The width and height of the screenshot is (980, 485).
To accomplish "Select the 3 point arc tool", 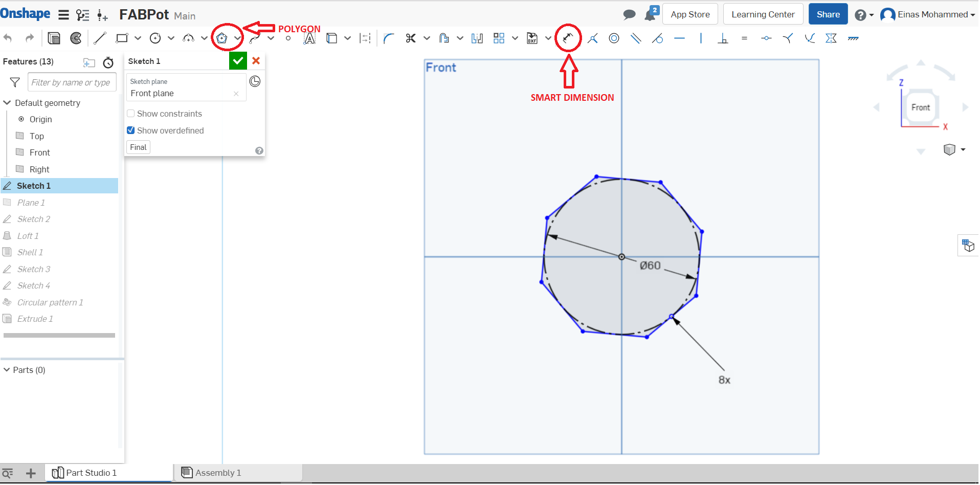I will point(188,38).
